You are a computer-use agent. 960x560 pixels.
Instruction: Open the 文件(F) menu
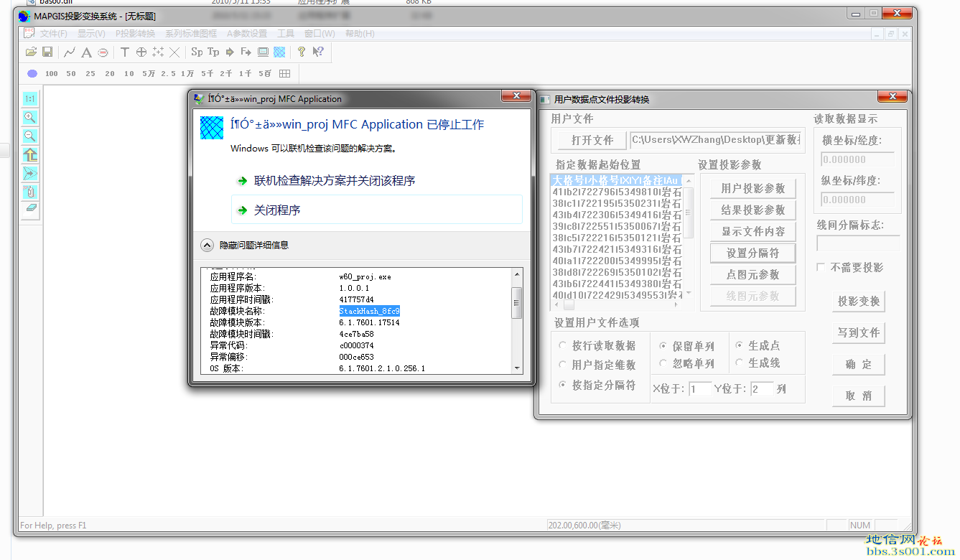54,34
